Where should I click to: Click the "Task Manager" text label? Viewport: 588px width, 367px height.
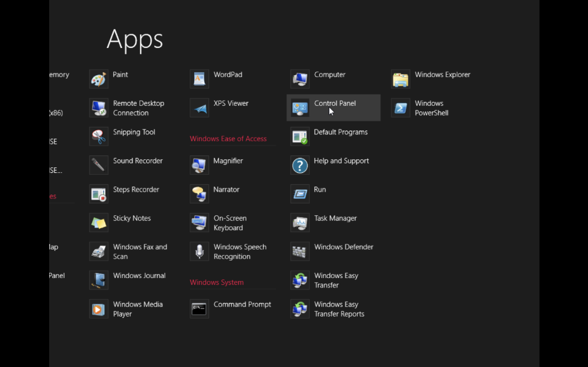pos(335,218)
